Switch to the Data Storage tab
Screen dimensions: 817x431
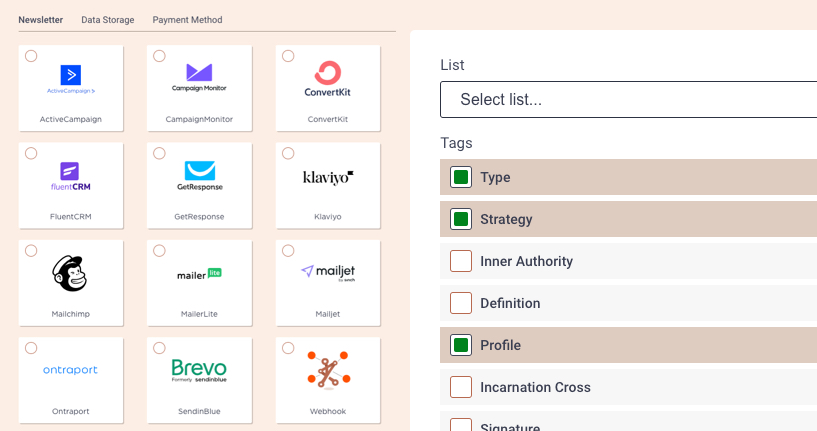108,20
